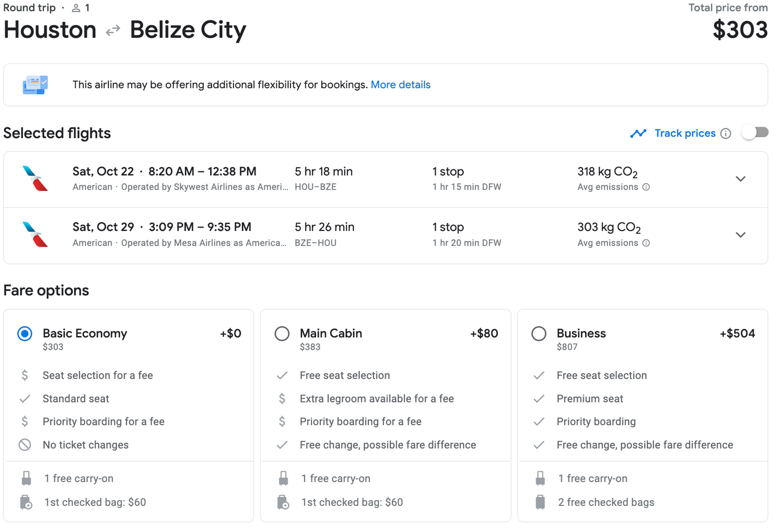Viewport: 778px width, 532px height.
Task: Click the info icon beside 318 kg emissions
Action: (646, 187)
